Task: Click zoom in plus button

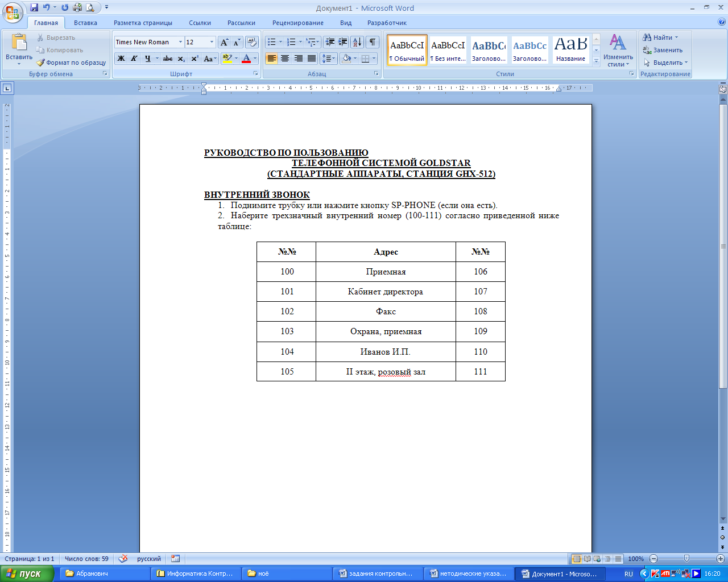Action: tap(721, 559)
